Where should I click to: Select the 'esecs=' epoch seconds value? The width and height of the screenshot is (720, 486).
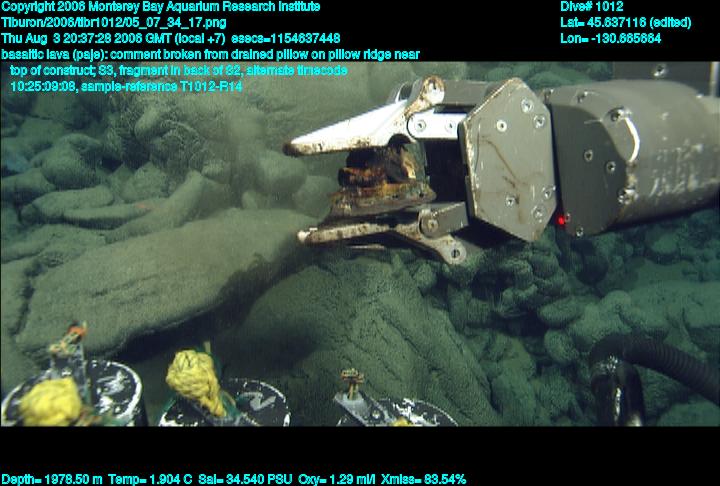[x=286, y=38]
